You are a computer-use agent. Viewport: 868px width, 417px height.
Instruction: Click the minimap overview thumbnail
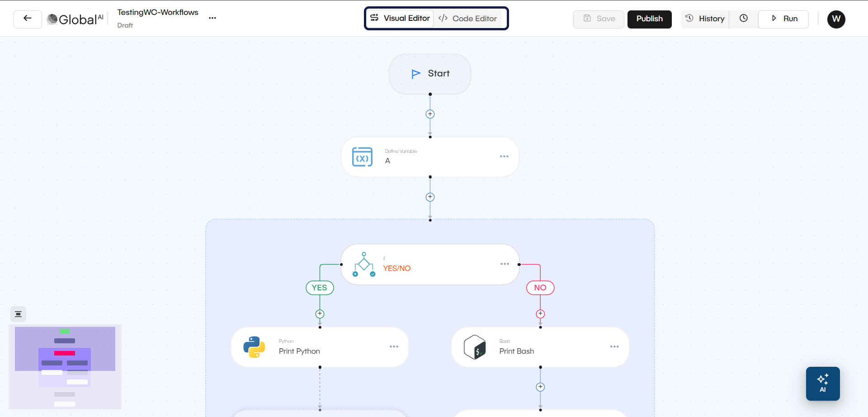65,366
